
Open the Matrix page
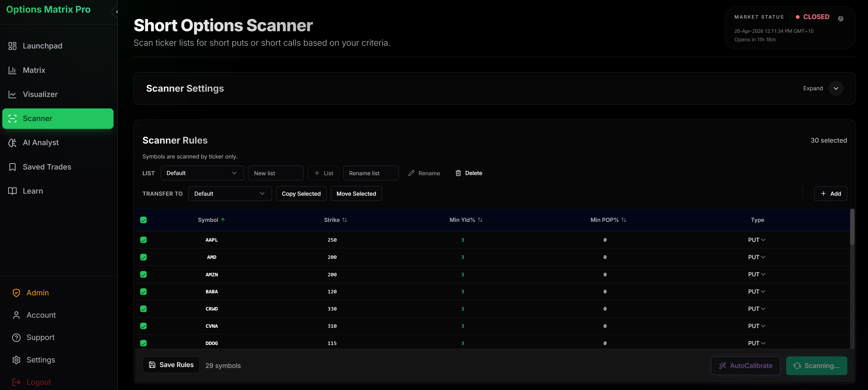(58, 70)
